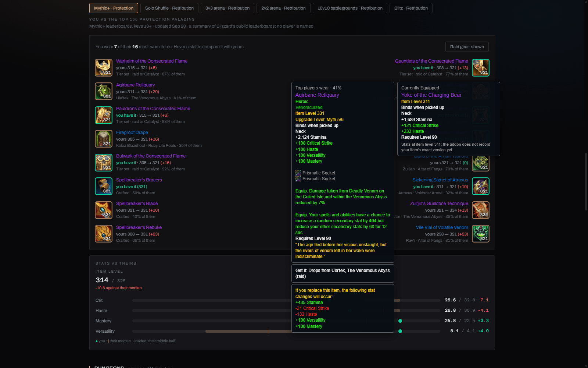Select the Band of the Amani Warlord icon
This screenshot has height=368, width=588.
click(x=481, y=163)
